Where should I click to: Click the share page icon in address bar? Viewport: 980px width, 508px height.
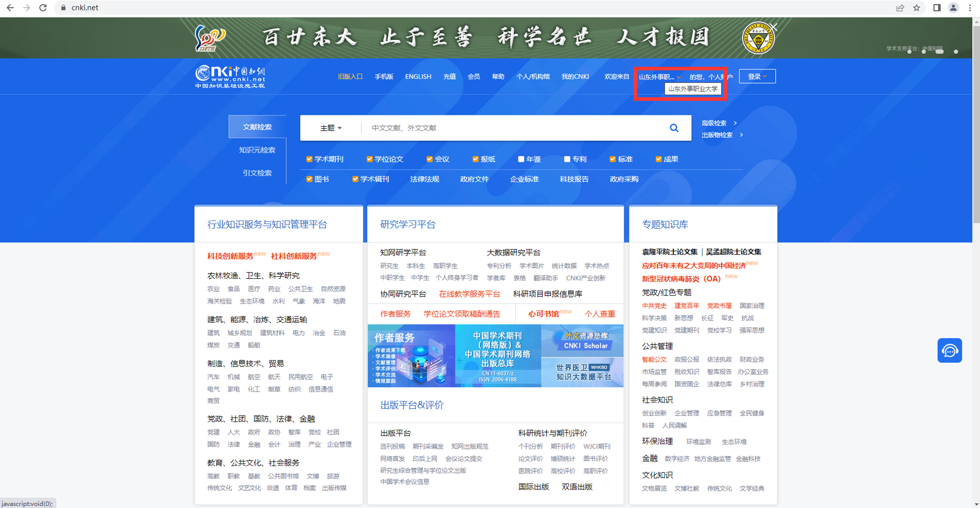click(x=900, y=8)
